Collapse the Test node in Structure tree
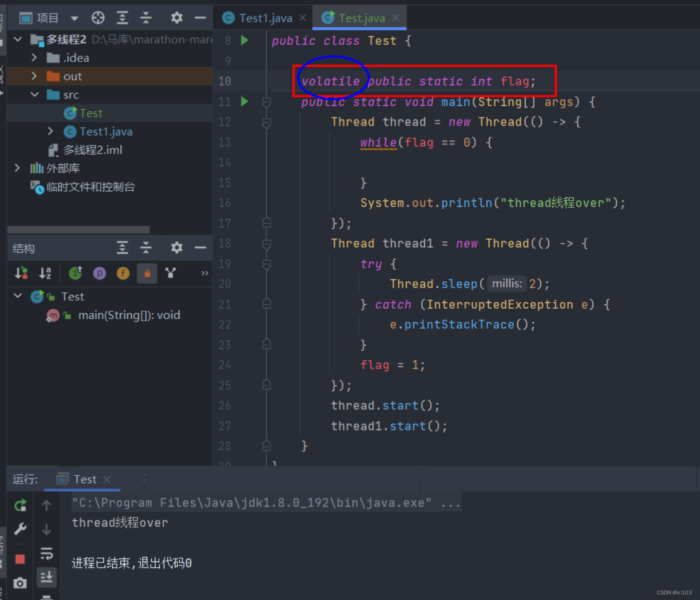Viewport: 700px width, 600px height. coord(18,296)
